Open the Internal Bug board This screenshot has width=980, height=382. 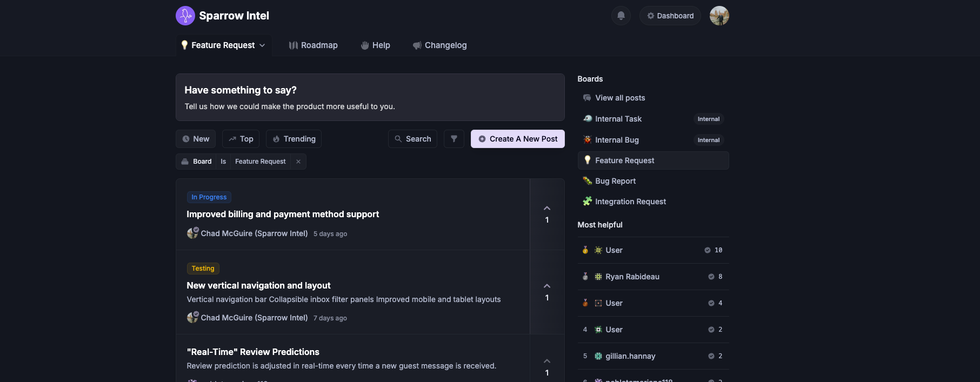click(617, 140)
